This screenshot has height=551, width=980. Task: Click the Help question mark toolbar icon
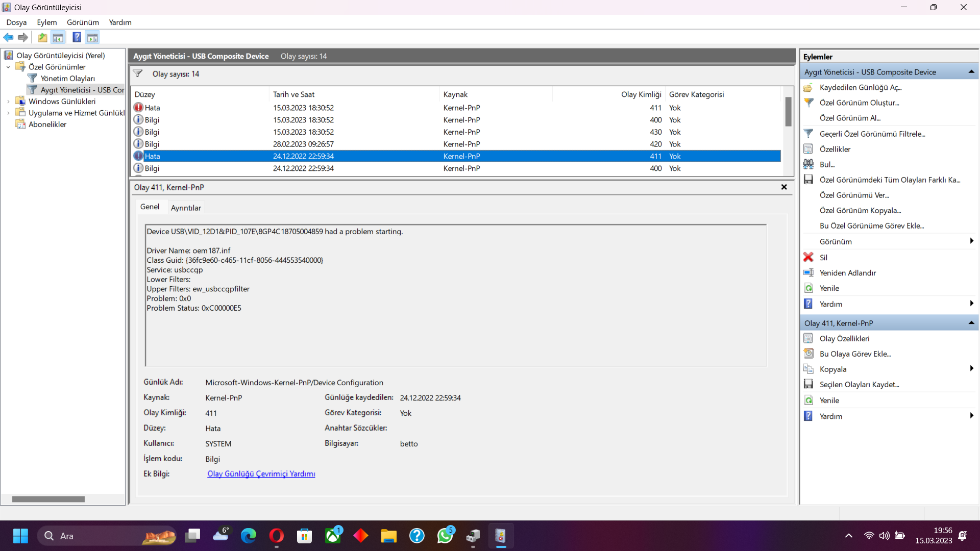77,37
